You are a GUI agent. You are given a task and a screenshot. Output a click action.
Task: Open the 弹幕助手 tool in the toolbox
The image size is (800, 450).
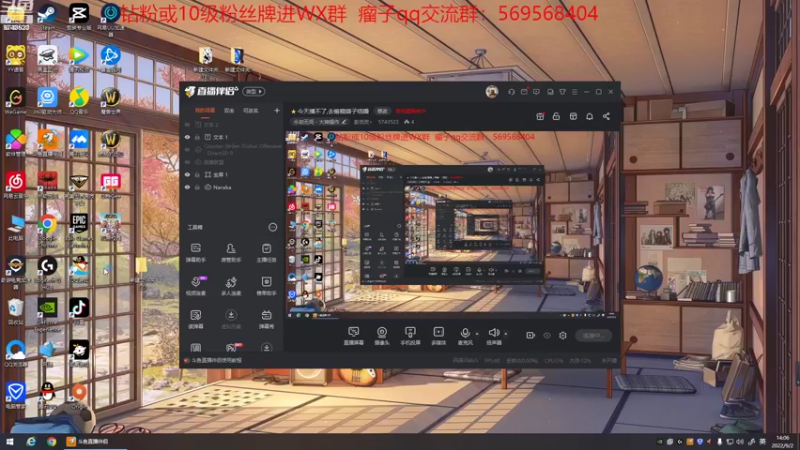pyautogui.click(x=196, y=252)
